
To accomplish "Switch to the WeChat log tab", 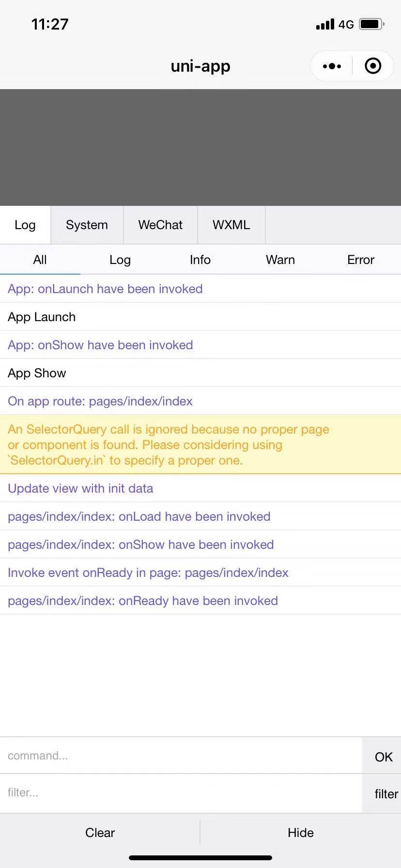I will click(160, 225).
